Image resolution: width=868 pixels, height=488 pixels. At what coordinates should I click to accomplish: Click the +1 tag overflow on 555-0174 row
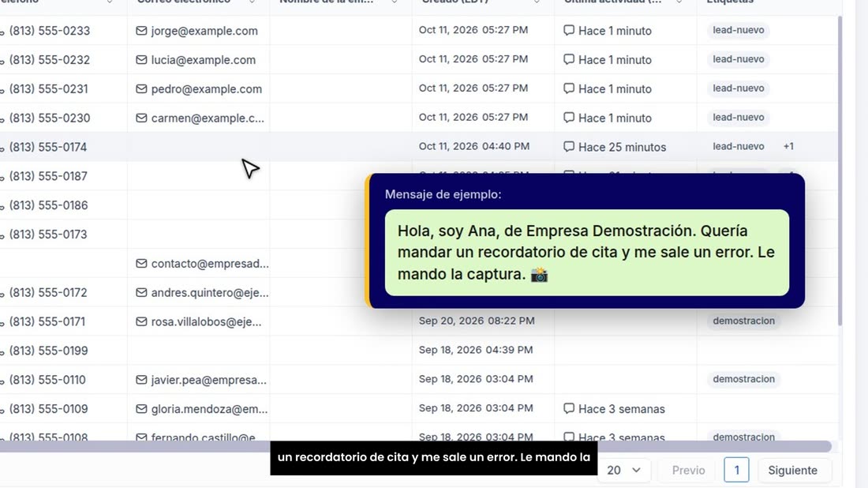[788, 146]
